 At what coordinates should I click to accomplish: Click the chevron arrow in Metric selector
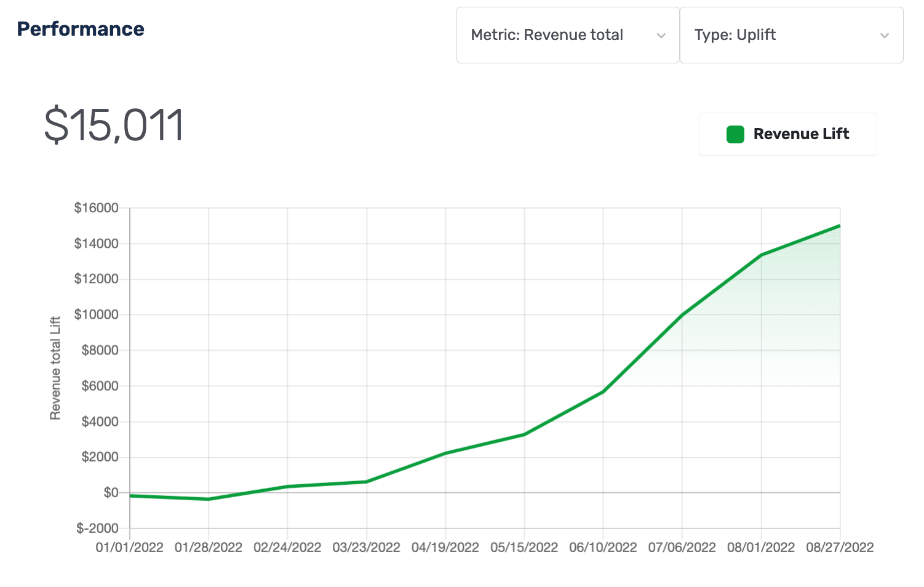pyautogui.click(x=661, y=36)
